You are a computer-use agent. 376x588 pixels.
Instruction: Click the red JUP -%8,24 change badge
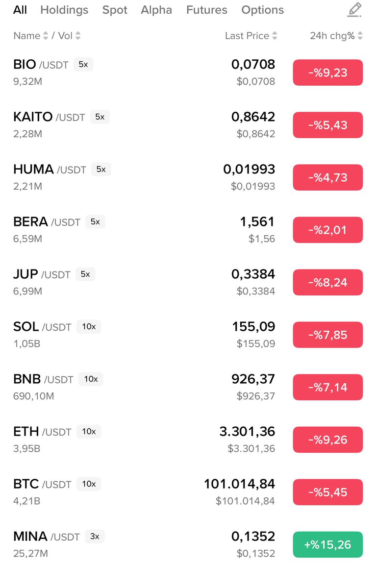coord(327,282)
